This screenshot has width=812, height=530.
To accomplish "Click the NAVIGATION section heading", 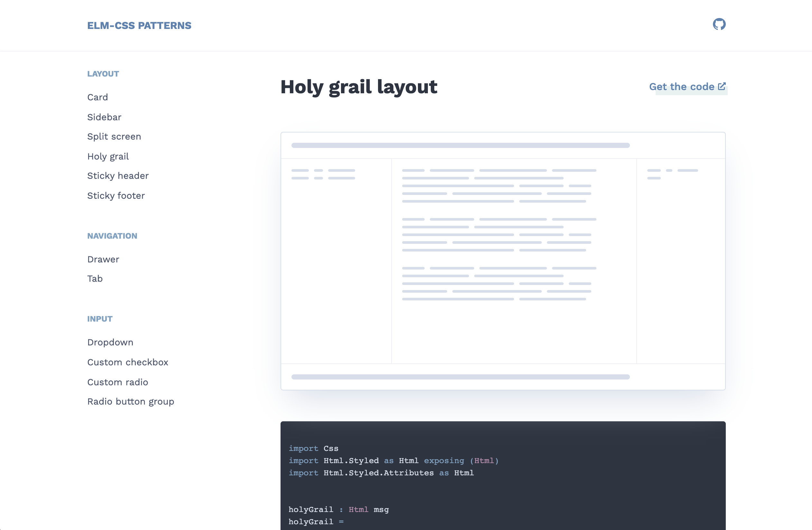I will (112, 236).
